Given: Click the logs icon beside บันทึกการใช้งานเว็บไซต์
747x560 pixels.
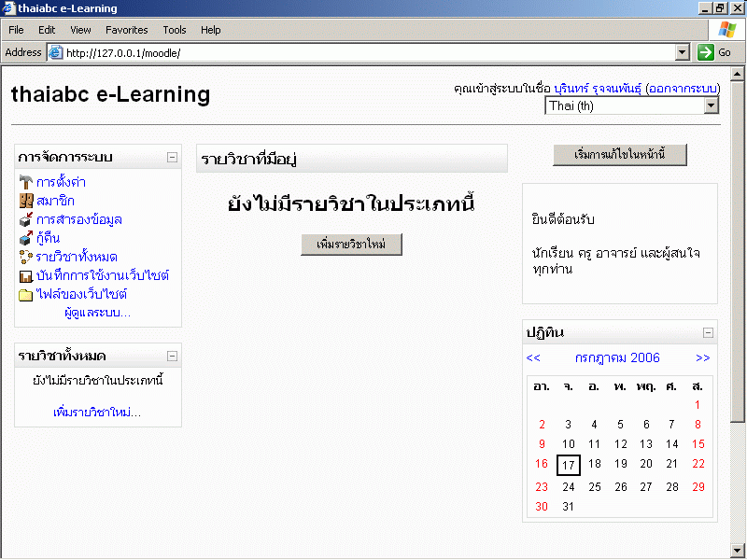Looking at the screenshot, I should point(26,276).
